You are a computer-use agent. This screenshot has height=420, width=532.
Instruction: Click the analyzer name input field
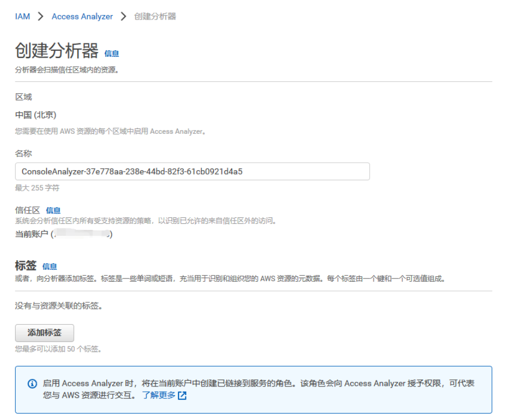tap(193, 172)
